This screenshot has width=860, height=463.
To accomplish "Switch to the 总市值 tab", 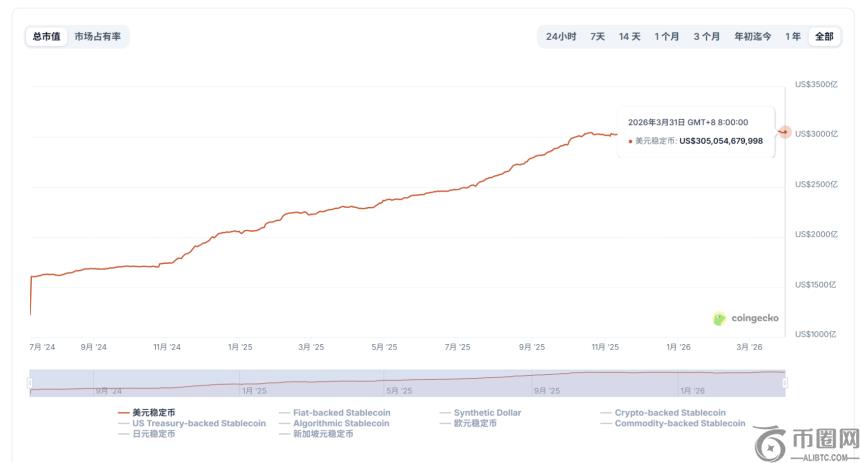I will coord(46,36).
